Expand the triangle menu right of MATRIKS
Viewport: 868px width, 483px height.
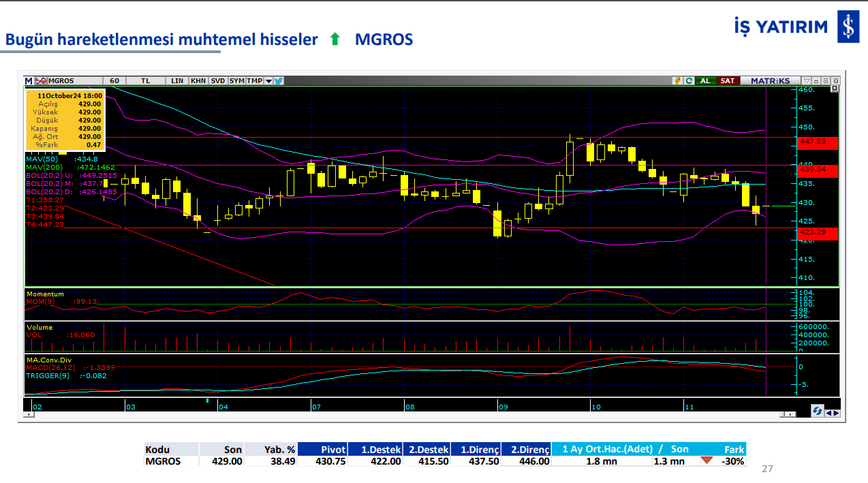[x=807, y=80]
